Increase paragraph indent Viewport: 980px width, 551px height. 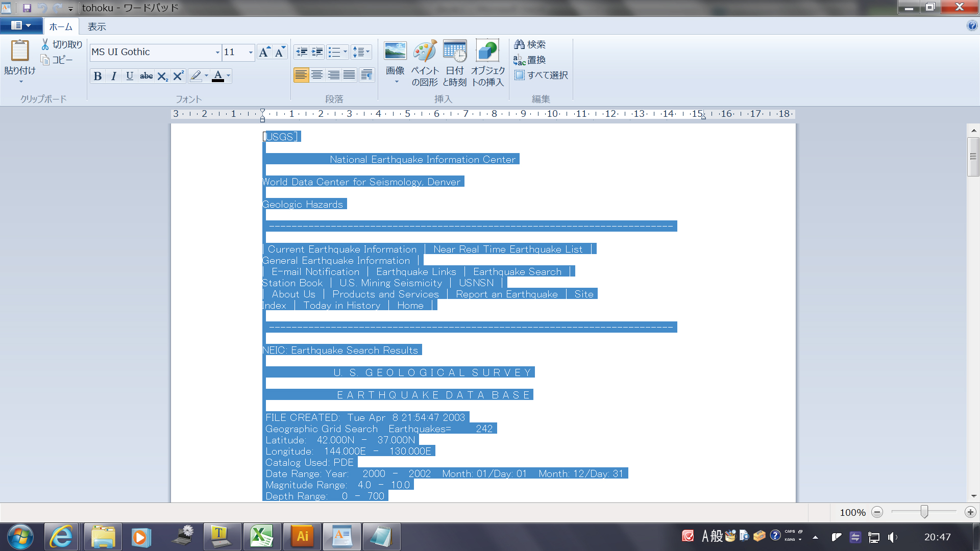317,52
